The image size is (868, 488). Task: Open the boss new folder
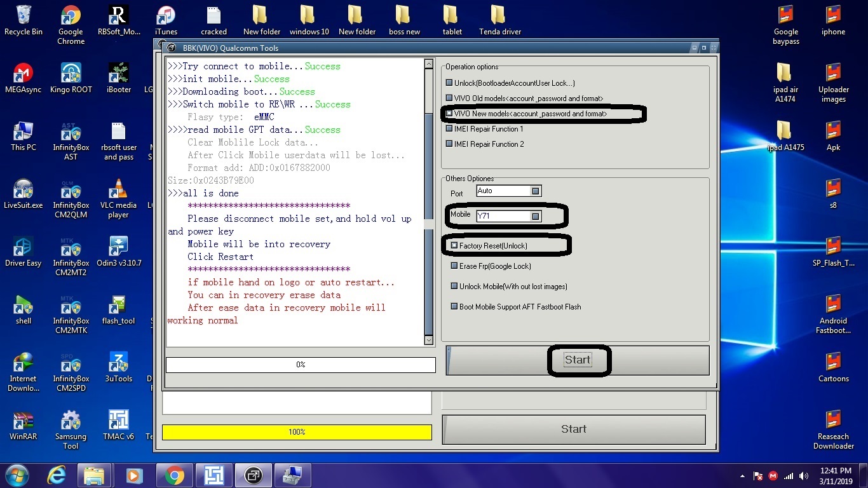pos(404,20)
